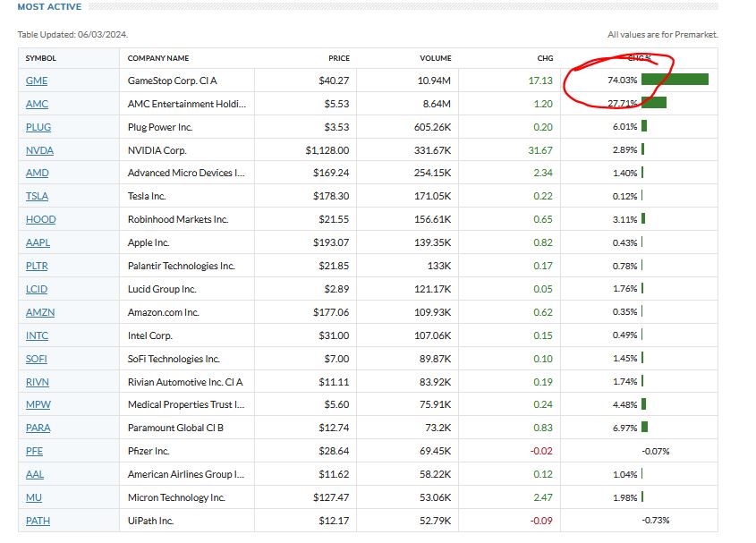Click the PRICE column header

(338, 58)
